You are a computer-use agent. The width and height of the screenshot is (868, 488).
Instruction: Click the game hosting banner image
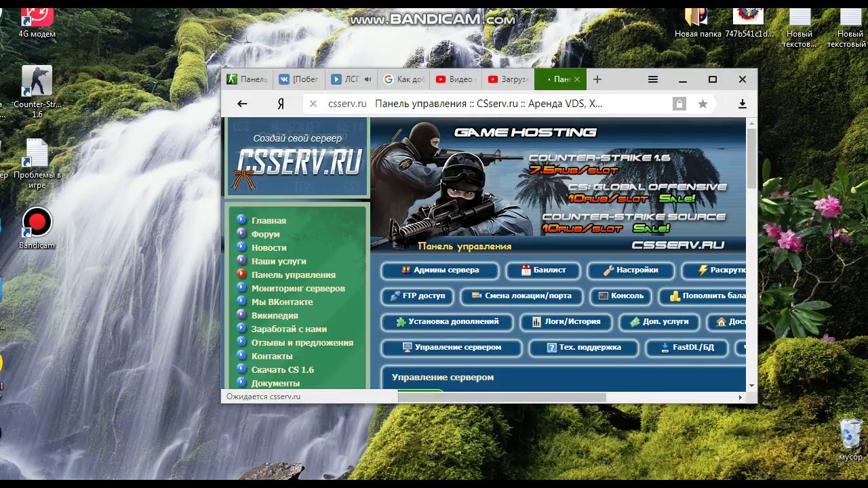point(557,186)
